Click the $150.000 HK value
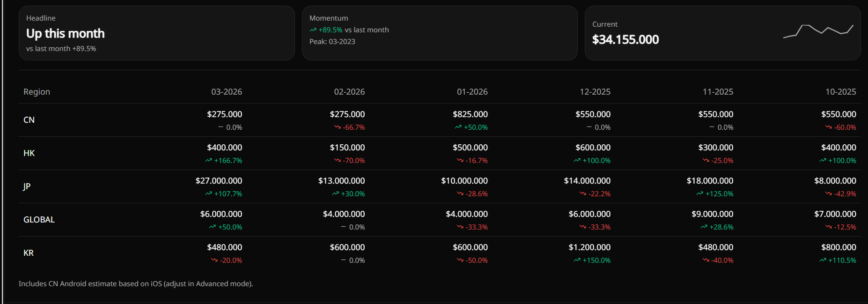 point(347,148)
